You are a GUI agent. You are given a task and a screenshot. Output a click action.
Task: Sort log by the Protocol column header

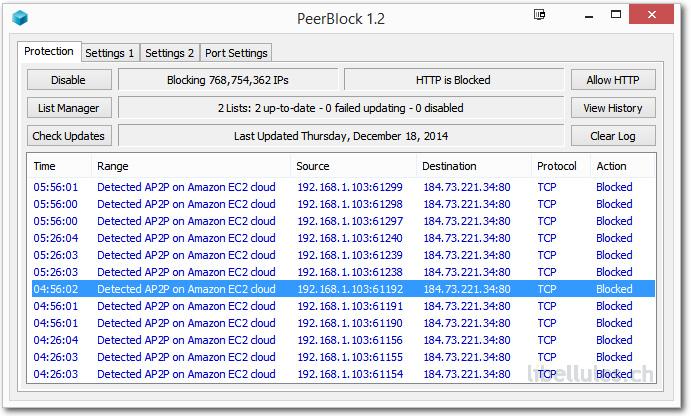pyautogui.click(x=561, y=166)
